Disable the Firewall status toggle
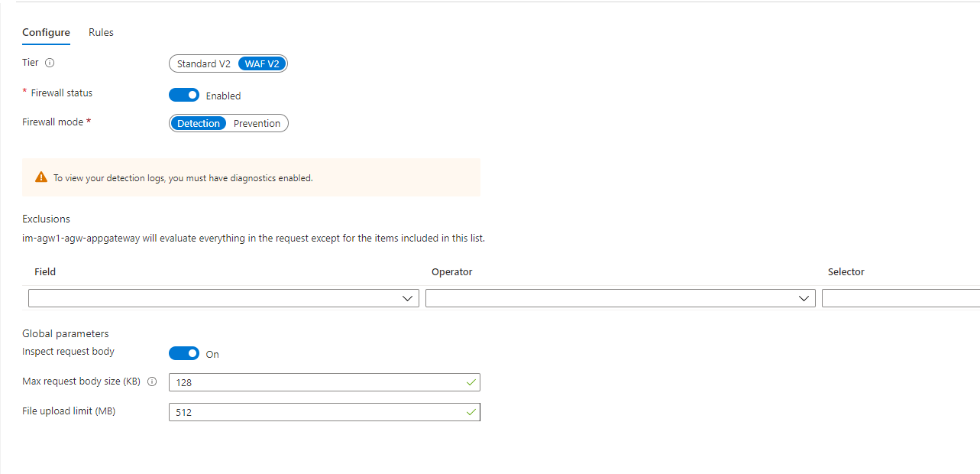Image resolution: width=980 pixels, height=474 pixels. pos(183,95)
